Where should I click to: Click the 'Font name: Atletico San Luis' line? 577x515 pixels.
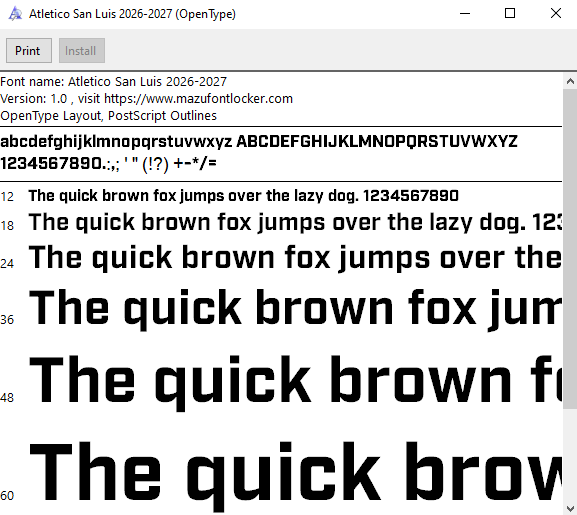click(113, 81)
